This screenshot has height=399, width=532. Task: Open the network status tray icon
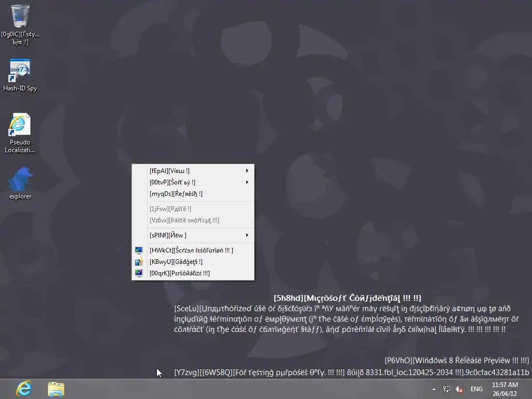[446, 389]
